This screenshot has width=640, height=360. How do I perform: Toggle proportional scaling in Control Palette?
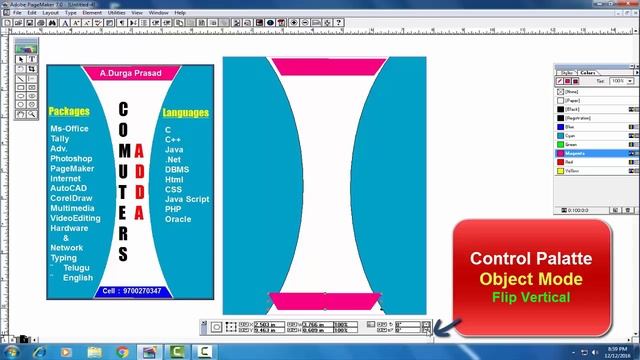click(x=370, y=324)
